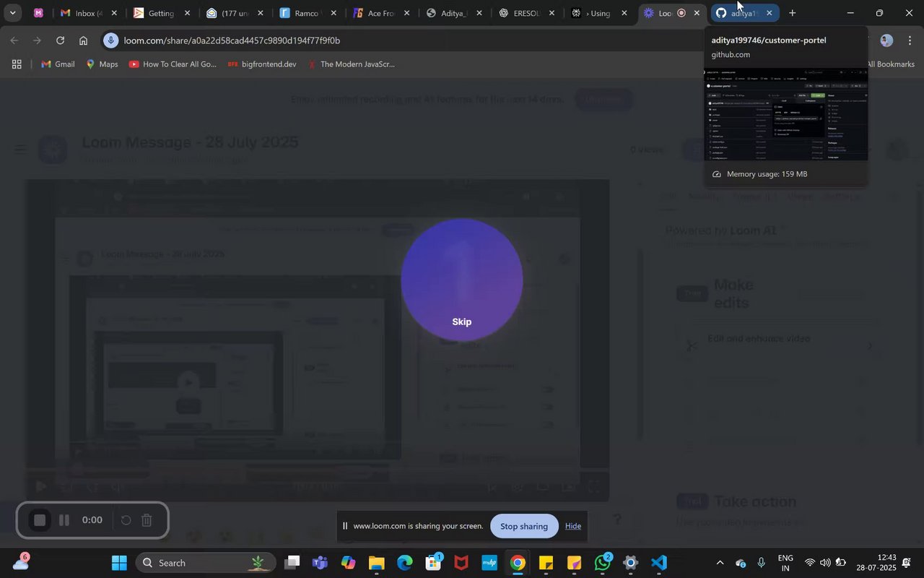This screenshot has width=924, height=578.
Task: Open Task View from the taskbar
Action: pyautogui.click(x=292, y=563)
